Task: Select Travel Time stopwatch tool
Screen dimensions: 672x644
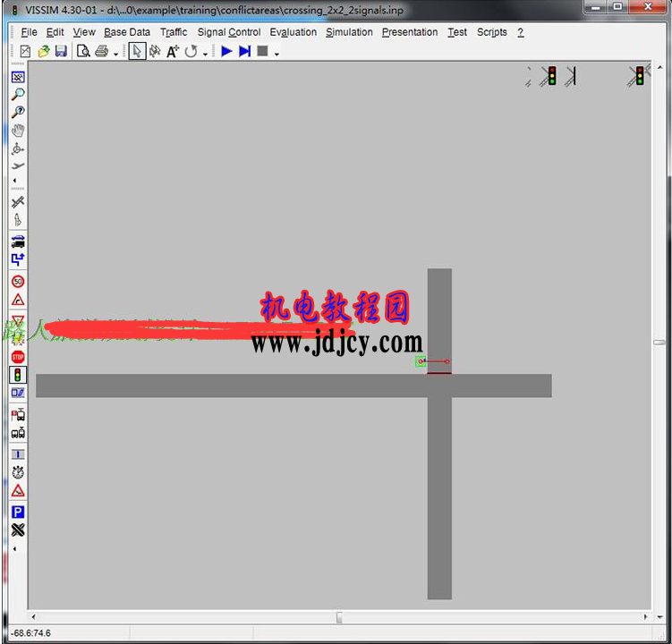Action: (x=18, y=472)
